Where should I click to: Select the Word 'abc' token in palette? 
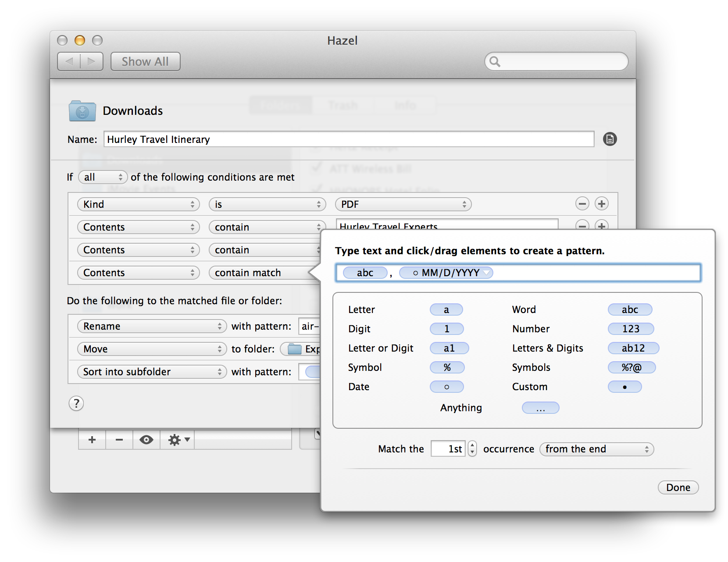click(x=630, y=309)
